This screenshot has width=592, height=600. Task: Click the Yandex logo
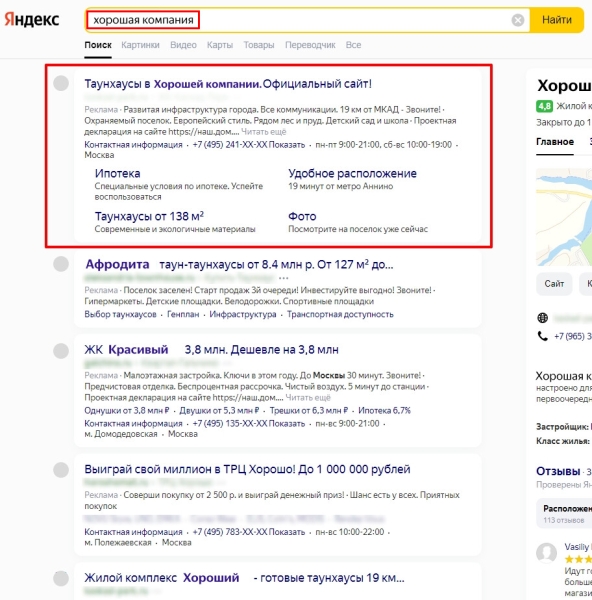[32, 20]
